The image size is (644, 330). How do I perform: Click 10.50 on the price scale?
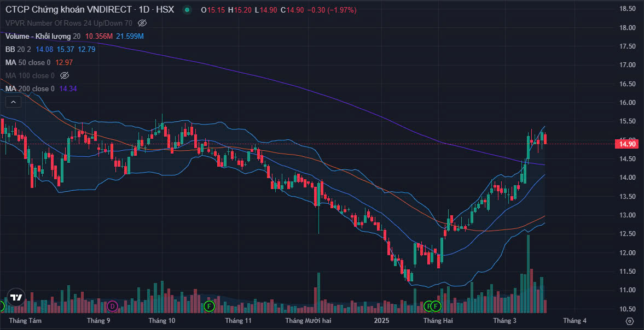coord(628,309)
